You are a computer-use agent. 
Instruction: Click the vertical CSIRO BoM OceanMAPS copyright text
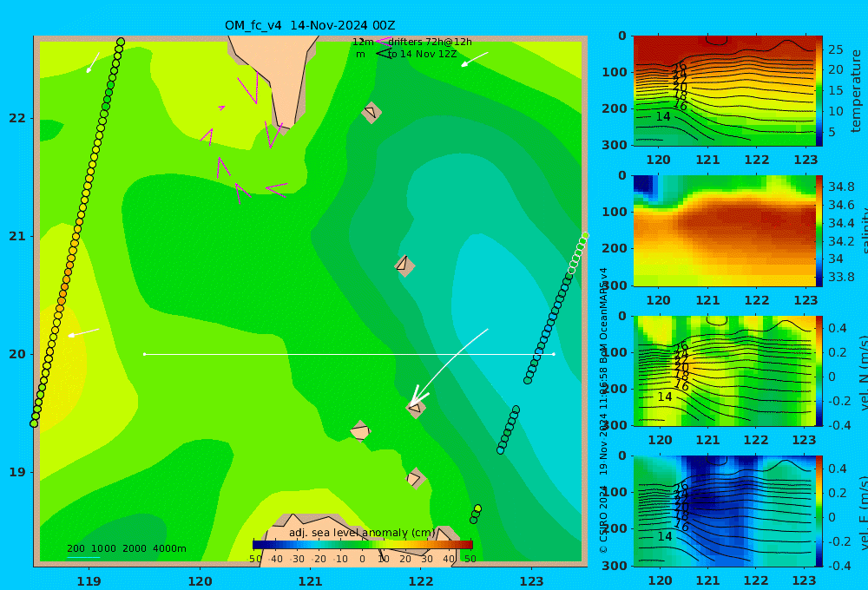coord(603,410)
